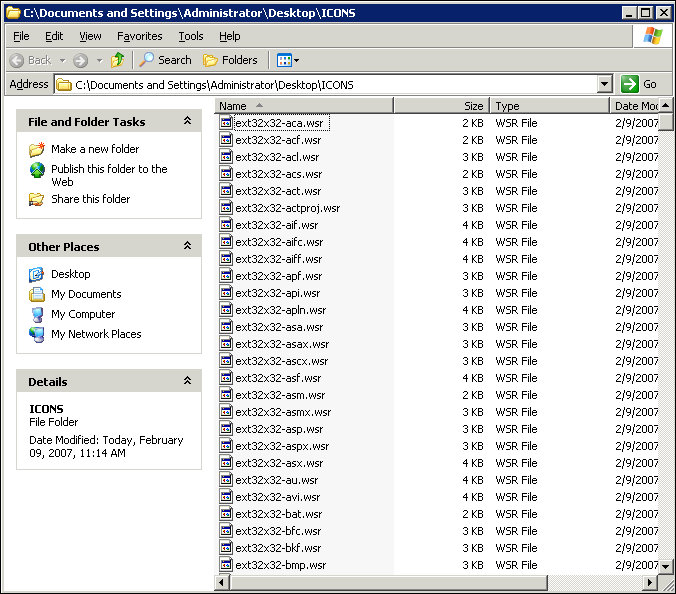Select the ext32x32-apf.wsr file icon
This screenshot has height=594, width=676.
226,276
